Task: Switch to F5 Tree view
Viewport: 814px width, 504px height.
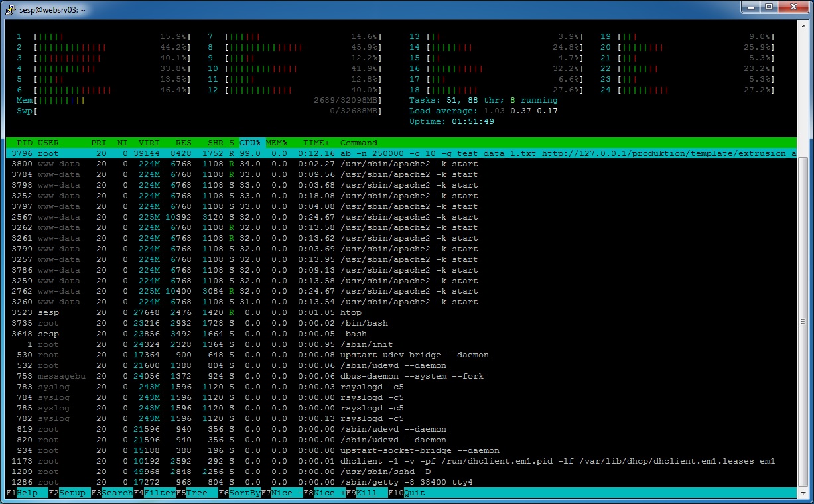Action: (x=197, y=493)
